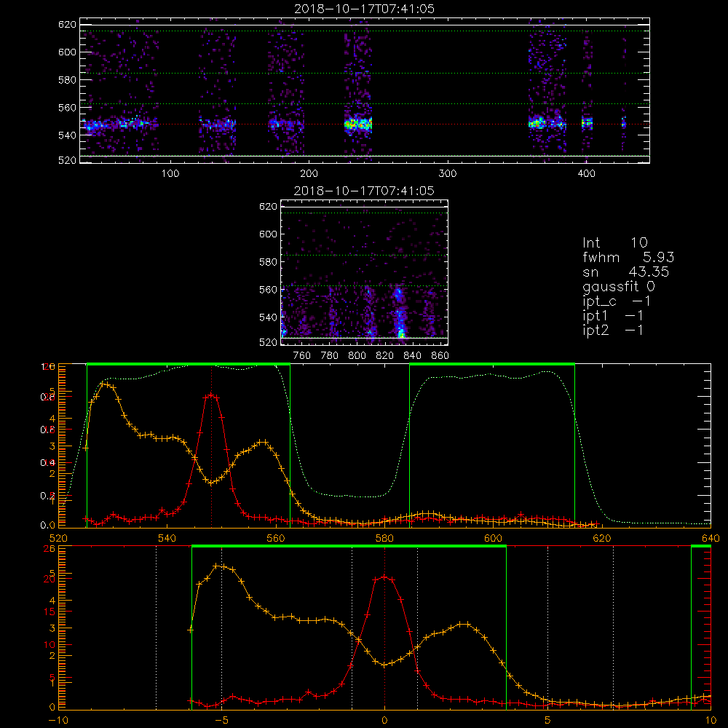
Task: Select the 'fwhm 5.93' readout
Action: (x=628, y=257)
